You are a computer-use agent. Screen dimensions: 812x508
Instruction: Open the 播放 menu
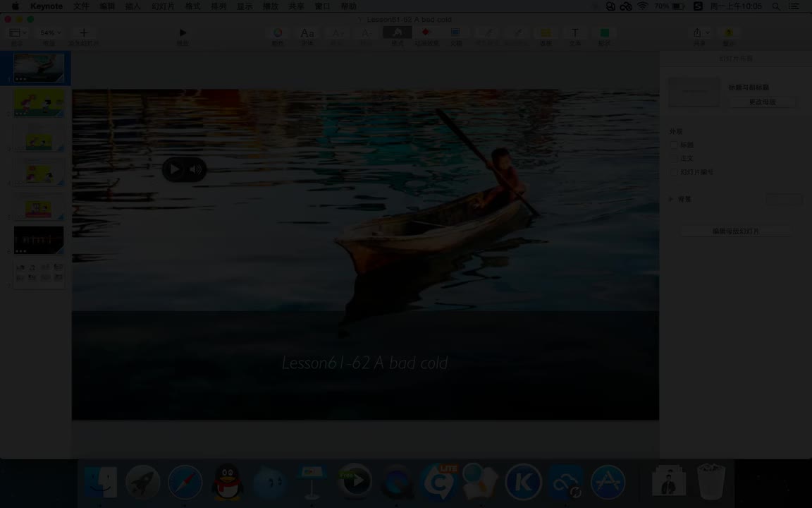(271, 6)
